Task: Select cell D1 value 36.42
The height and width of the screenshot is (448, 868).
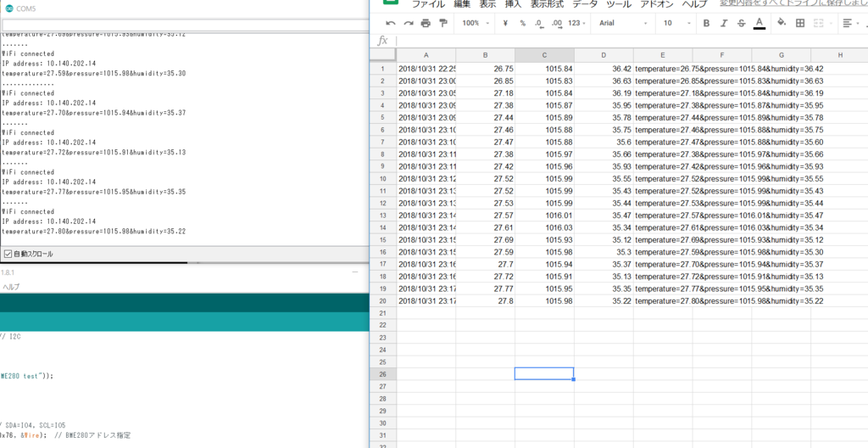Action: (x=604, y=69)
